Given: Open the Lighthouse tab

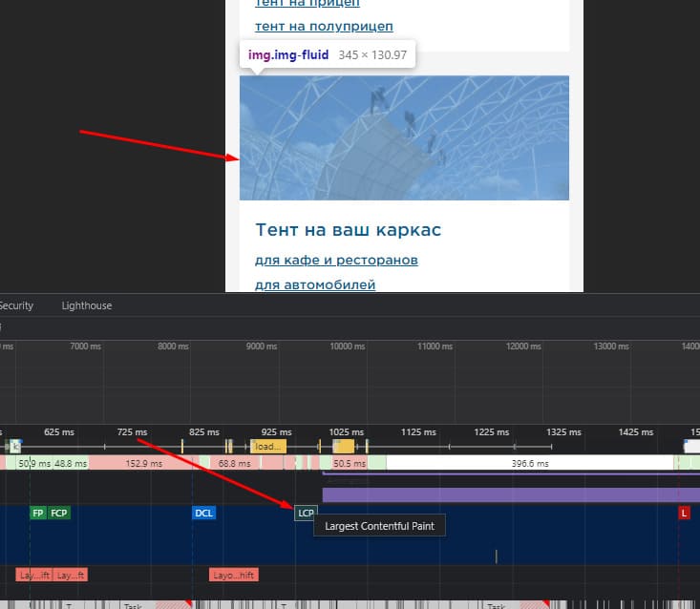Looking at the screenshot, I should tap(86, 305).
